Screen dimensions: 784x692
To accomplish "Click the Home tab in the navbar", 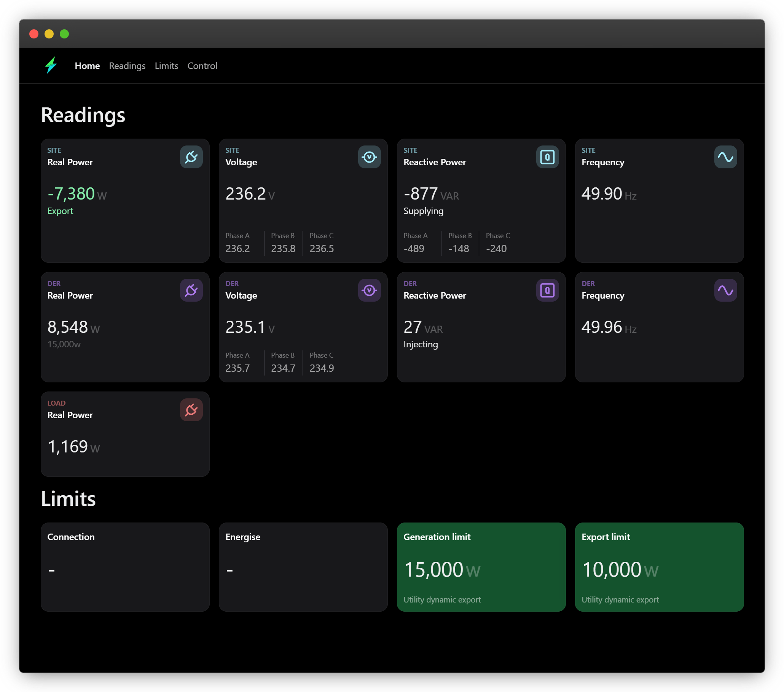I will click(87, 65).
